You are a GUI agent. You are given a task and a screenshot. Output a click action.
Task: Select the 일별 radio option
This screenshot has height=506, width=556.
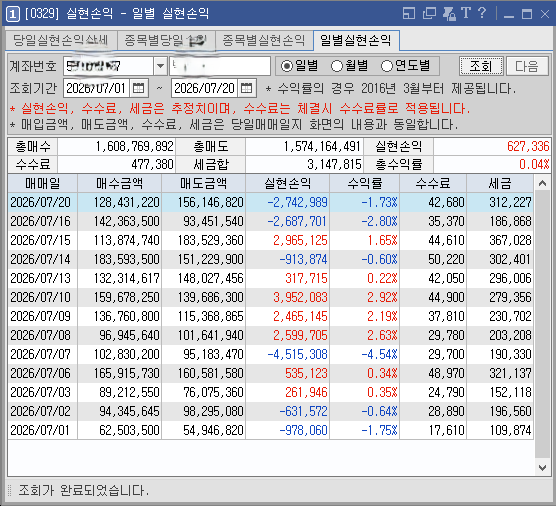click(300, 66)
